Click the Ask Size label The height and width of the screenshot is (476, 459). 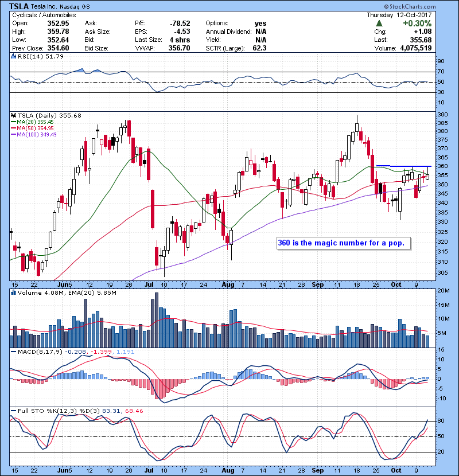[98, 32]
